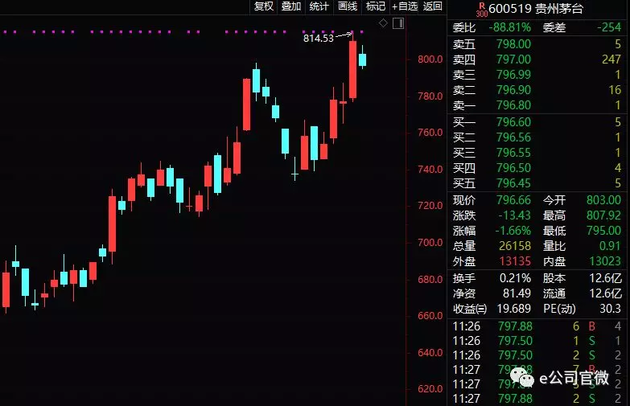The width and height of the screenshot is (630, 406).
Task: Click 委比 value -88.81%
Action: tap(510, 27)
